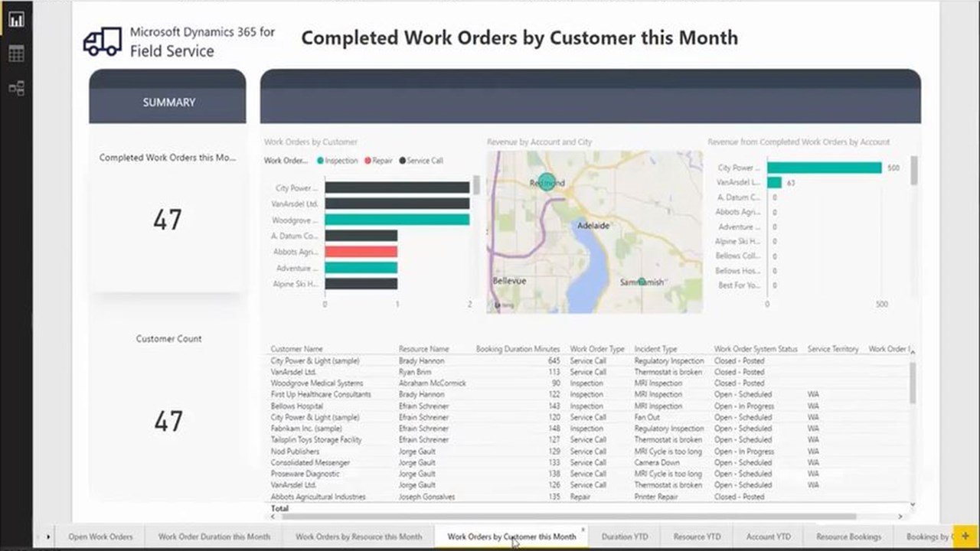Screen dimensions: 980x551
Task: Open the Resource YTD tab
Action: pos(697,536)
